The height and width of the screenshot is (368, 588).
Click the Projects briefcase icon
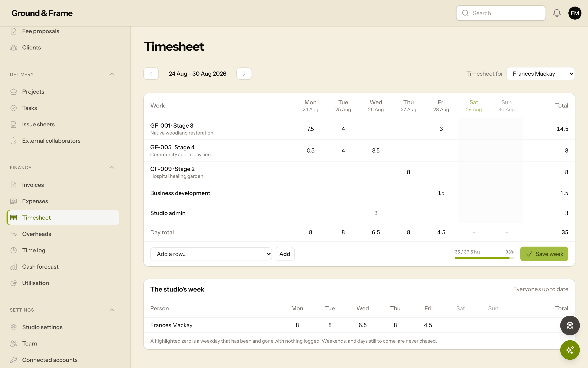[x=14, y=92]
